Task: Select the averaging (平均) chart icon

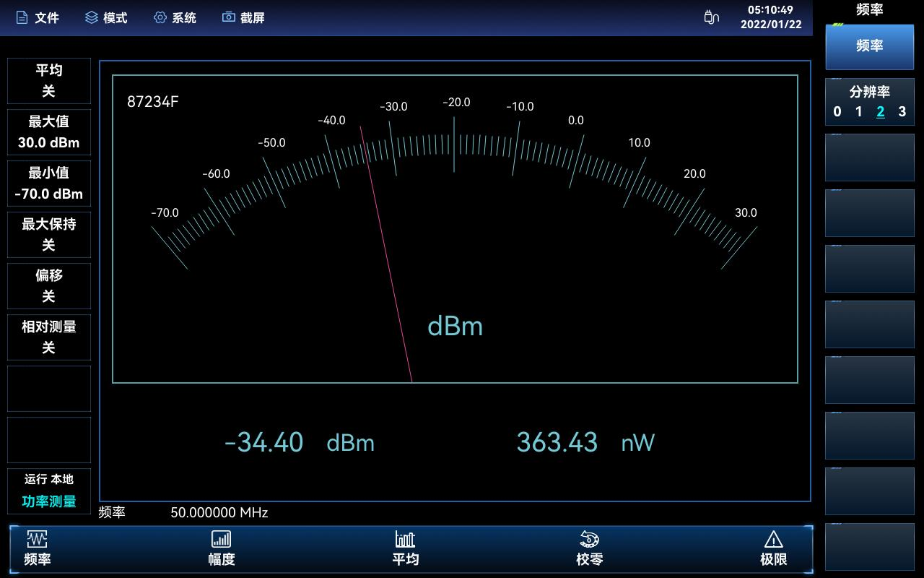Action: [405, 539]
